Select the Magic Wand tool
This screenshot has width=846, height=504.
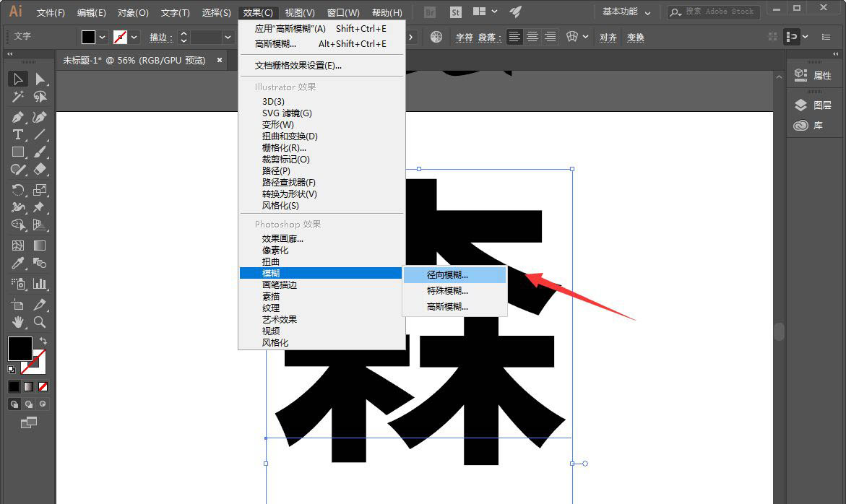pos(18,97)
